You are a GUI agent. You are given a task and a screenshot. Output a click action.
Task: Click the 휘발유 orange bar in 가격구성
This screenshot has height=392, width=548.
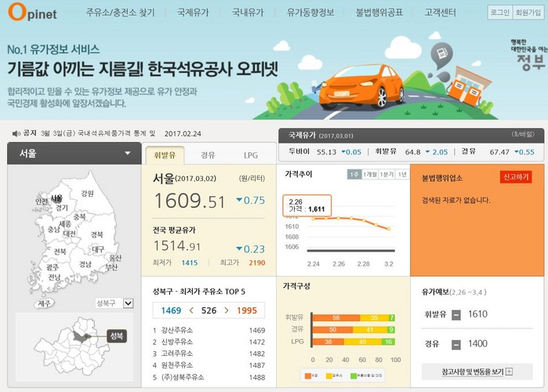[336, 318]
